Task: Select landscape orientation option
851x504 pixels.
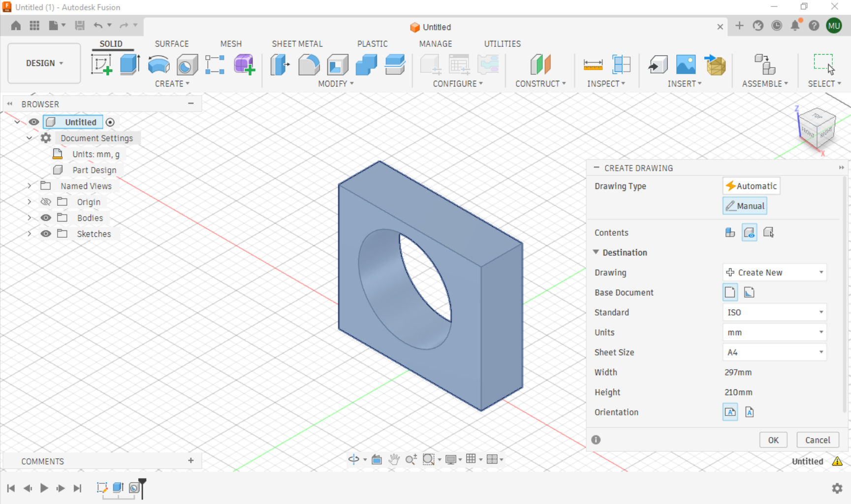Action: pos(730,412)
